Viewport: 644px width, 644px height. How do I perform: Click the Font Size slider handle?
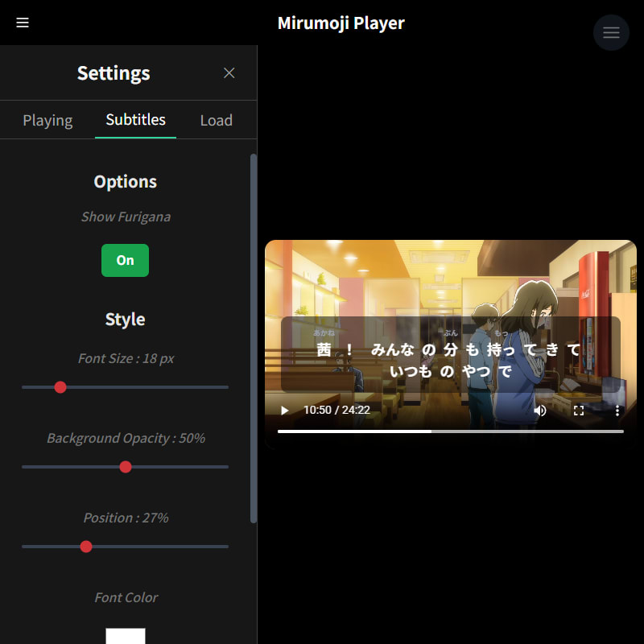60,387
